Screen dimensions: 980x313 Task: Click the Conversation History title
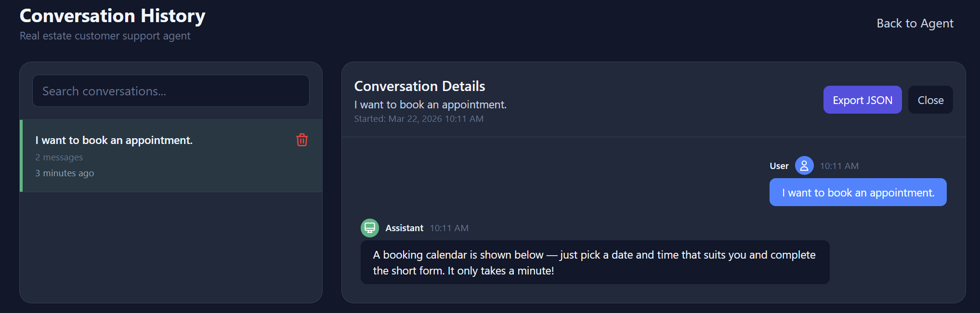pos(112,15)
